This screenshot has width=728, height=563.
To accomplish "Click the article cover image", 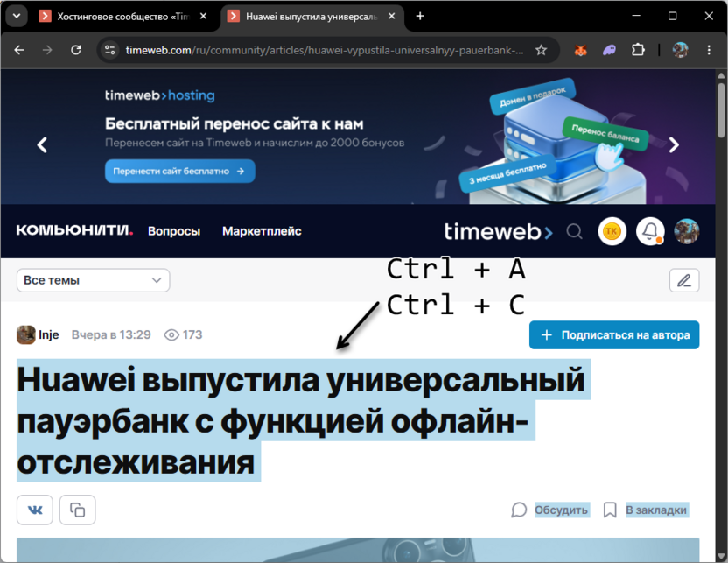I will click(x=358, y=550).
